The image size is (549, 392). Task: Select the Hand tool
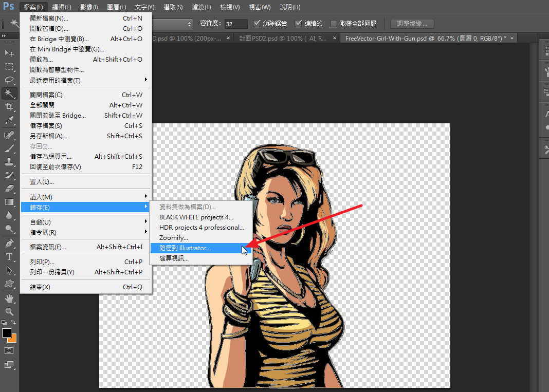click(9, 298)
